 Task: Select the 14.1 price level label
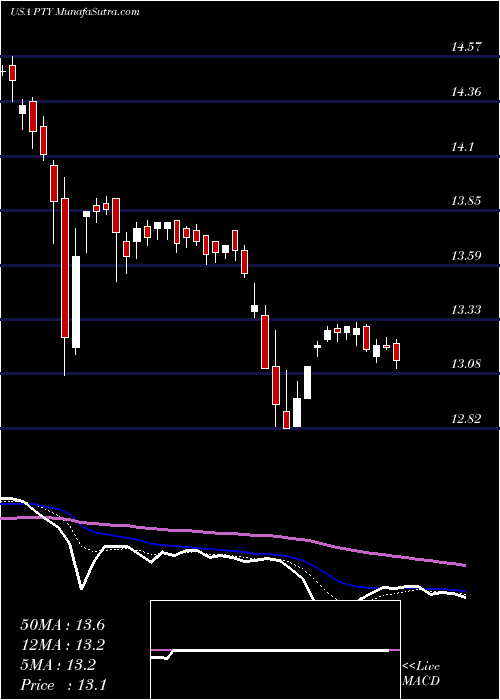click(x=462, y=147)
